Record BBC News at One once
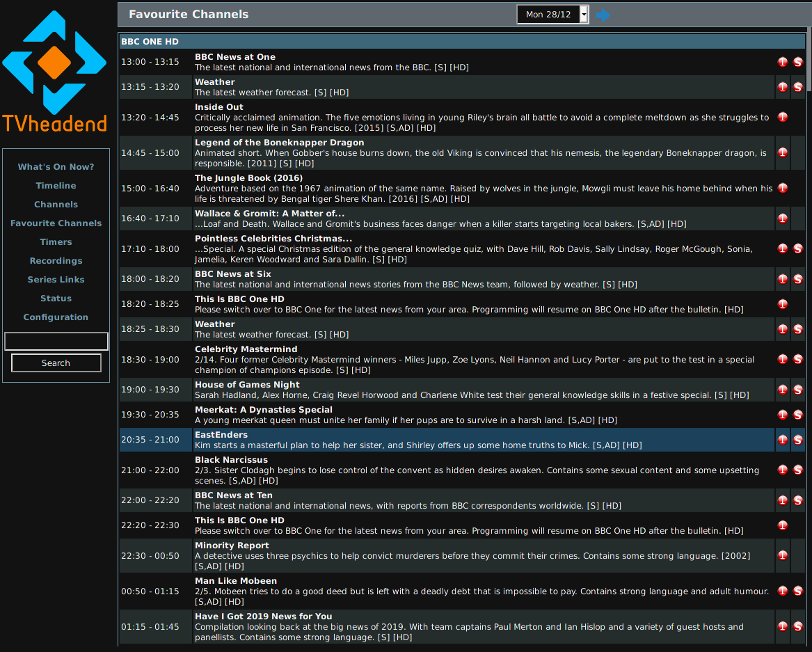 tap(783, 62)
